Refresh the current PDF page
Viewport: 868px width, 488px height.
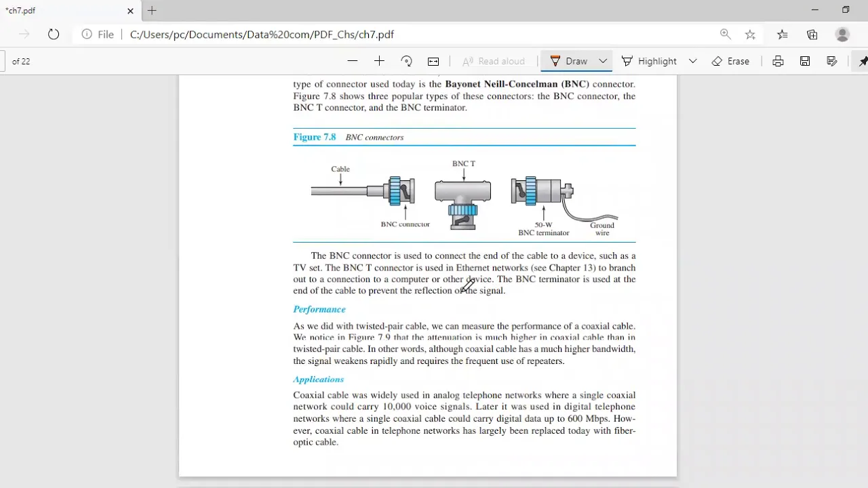point(54,35)
